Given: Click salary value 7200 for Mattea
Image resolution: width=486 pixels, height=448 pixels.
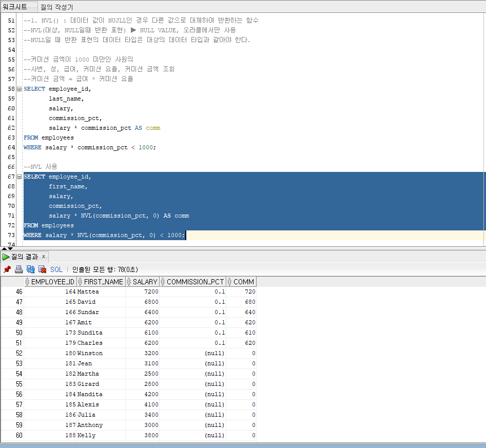Looking at the screenshot, I should pos(142,291).
